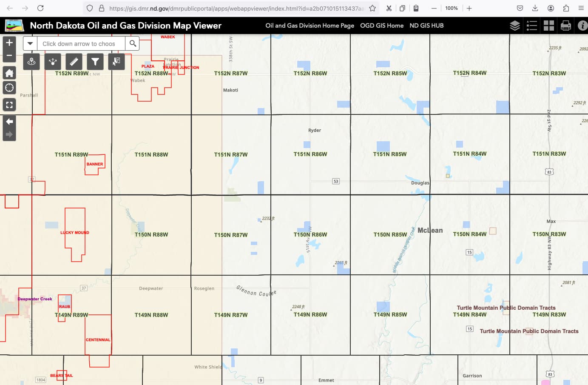588x385 pixels.
Task: Click township label T151N R86W
Action: 310,154
